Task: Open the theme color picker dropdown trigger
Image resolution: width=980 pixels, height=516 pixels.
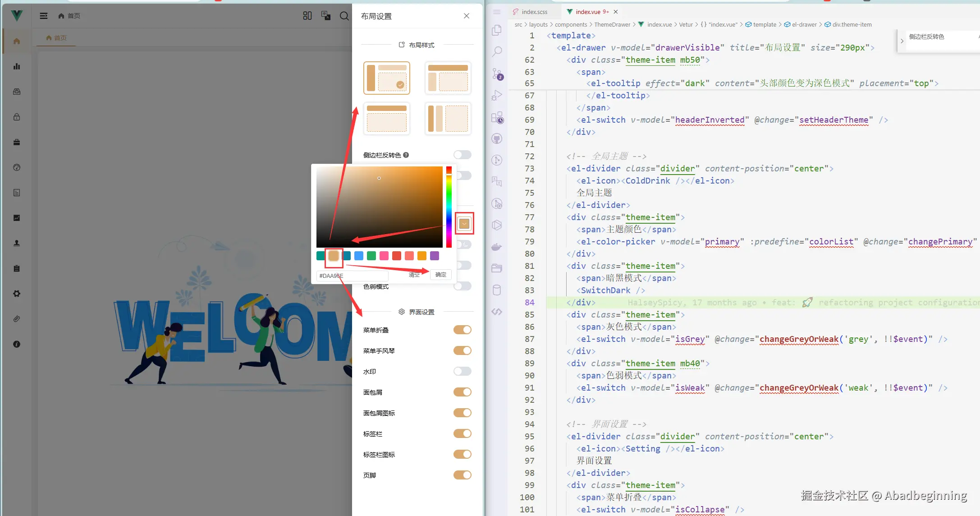Action: [x=464, y=223]
